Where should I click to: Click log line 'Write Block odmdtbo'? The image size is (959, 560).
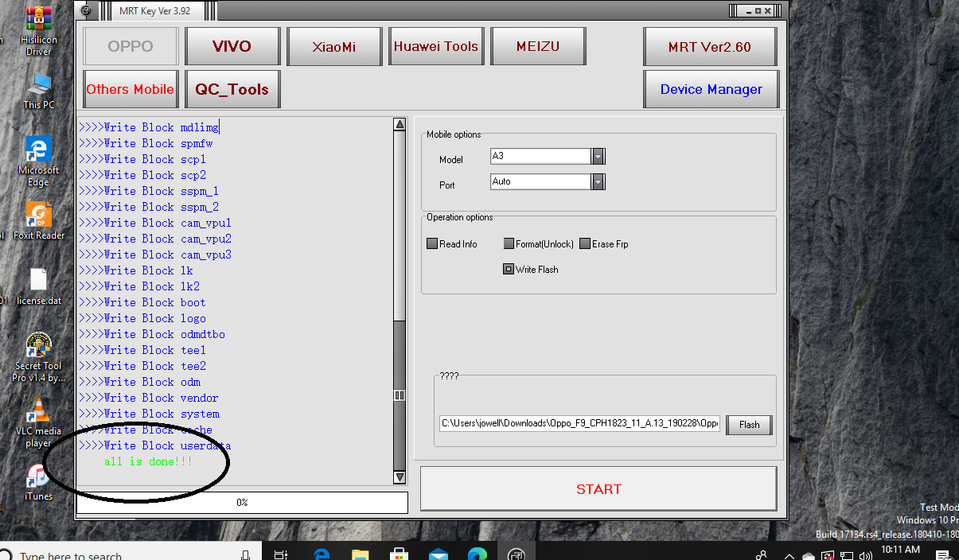coord(152,334)
